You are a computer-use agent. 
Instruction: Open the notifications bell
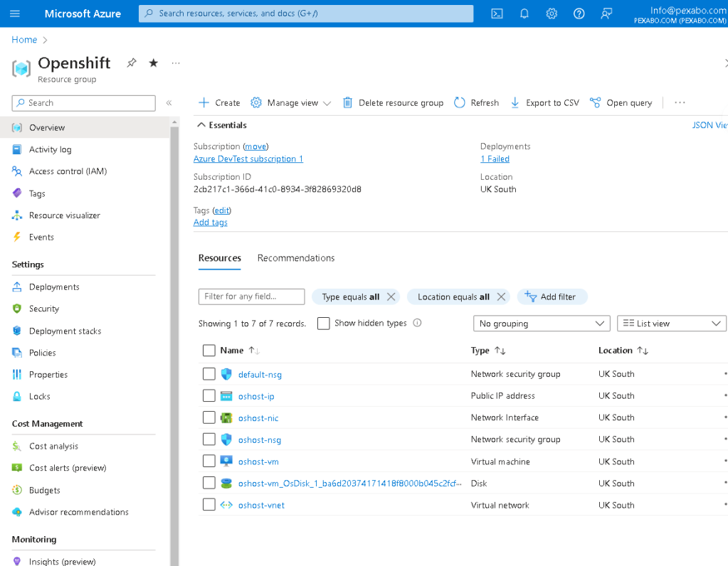click(x=524, y=14)
